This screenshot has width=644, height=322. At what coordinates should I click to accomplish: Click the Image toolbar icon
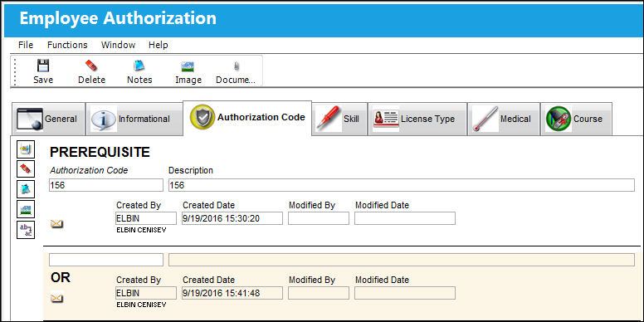(x=188, y=66)
